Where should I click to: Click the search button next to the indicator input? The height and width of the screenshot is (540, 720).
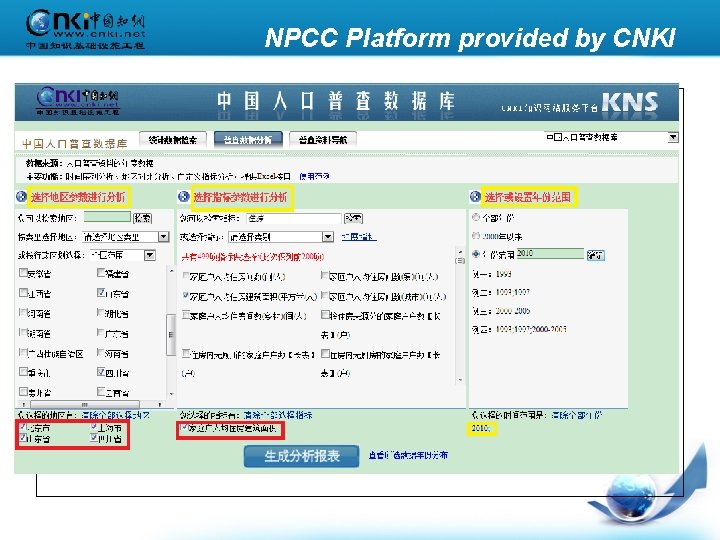(353, 218)
